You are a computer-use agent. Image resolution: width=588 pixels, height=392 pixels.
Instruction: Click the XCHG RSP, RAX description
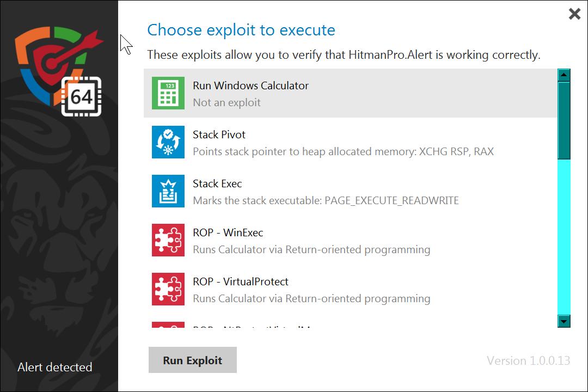(x=343, y=151)
